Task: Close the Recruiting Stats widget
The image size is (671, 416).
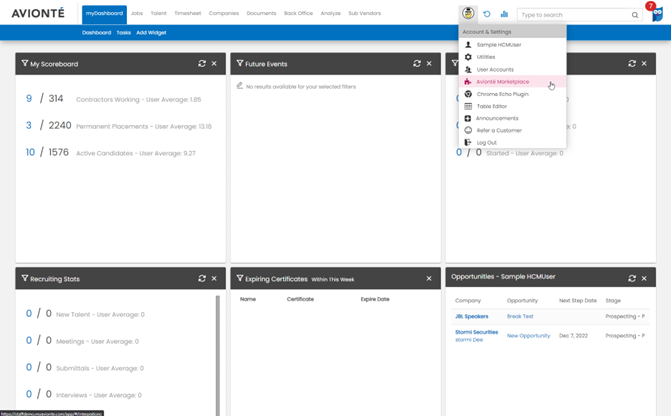Action: 214,278
